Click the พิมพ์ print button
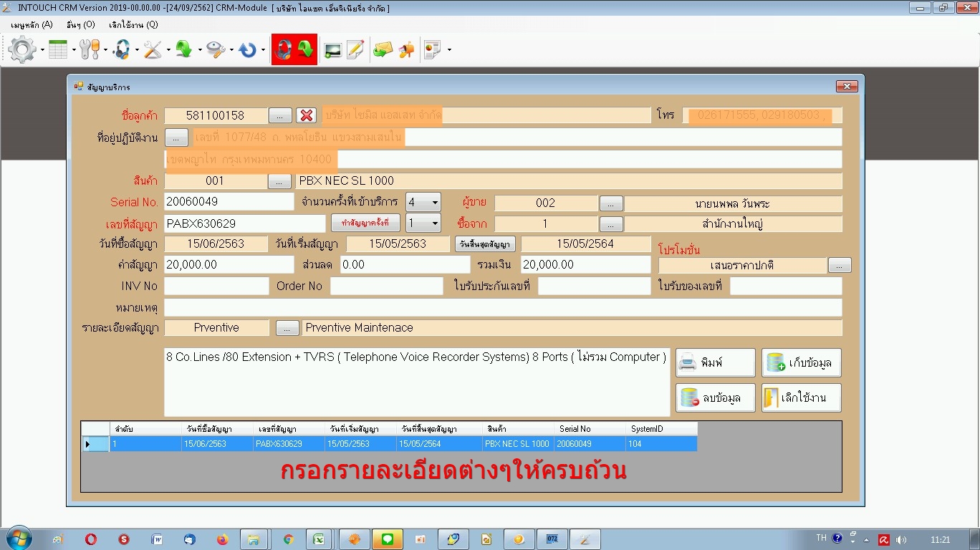This screenshot has height=550, width=980. point(715,363)
